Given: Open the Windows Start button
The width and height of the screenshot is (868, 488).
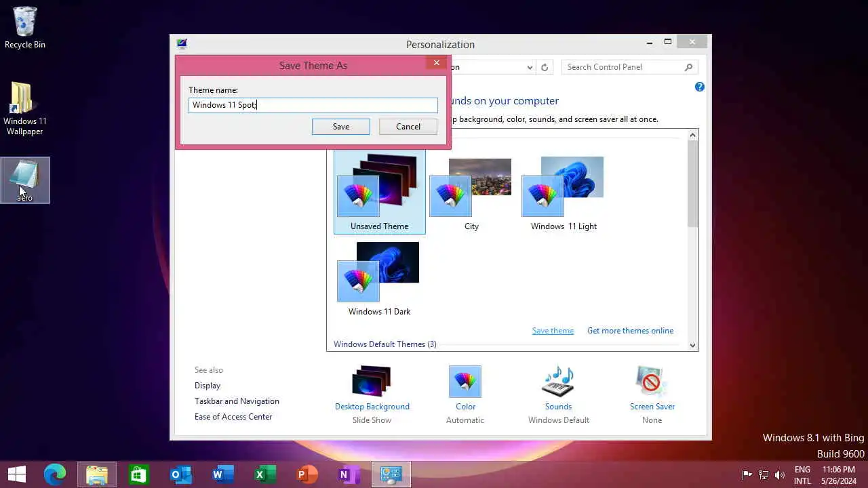Looking at the screenshot, I should (17, 474).
